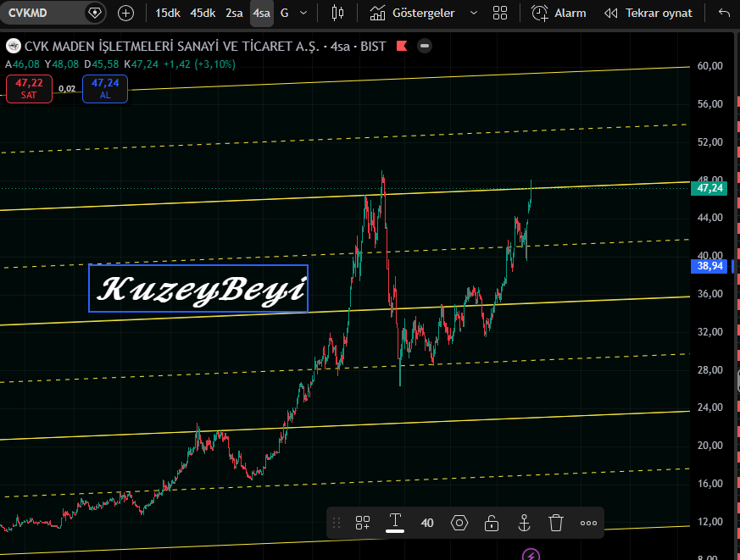Screen dimensions: 740x560
Task: Switch to the 2sa timeframe
Action: [x=234, y=13]
